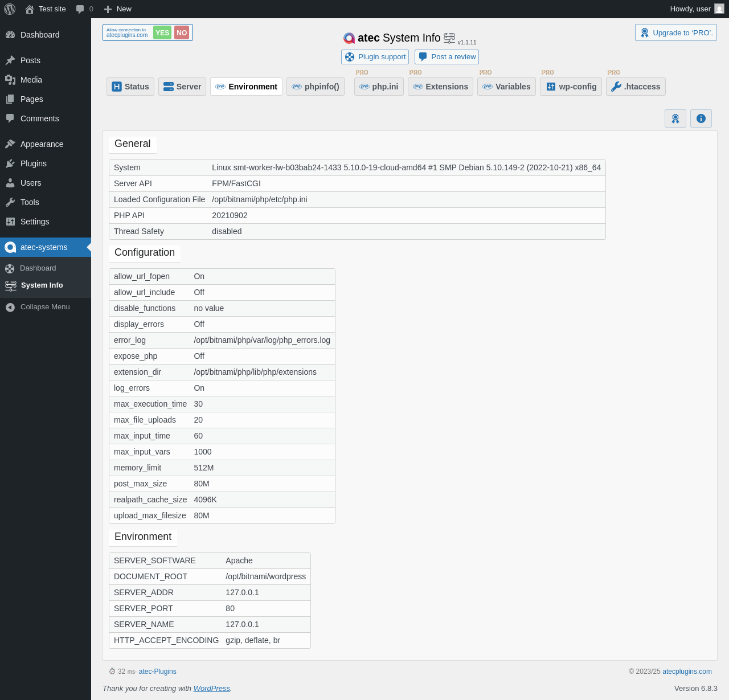Open the phpinfo() tab

316,87
